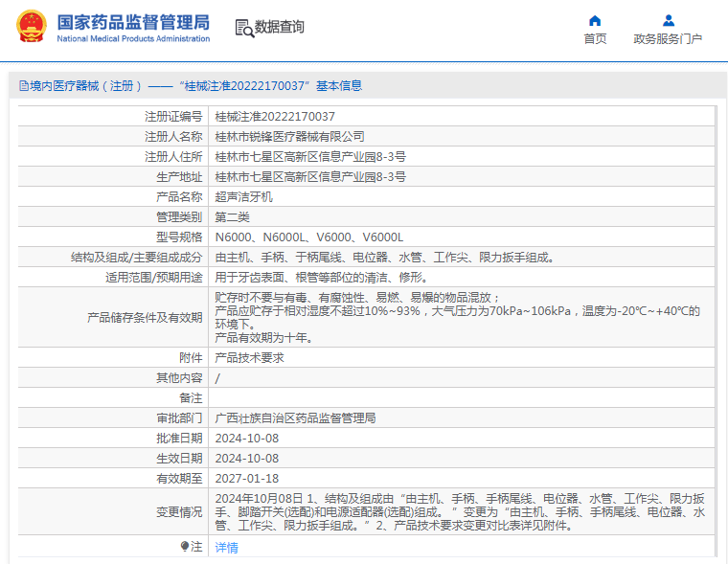Click the structure composition value 由主机、手柄…

385,258
